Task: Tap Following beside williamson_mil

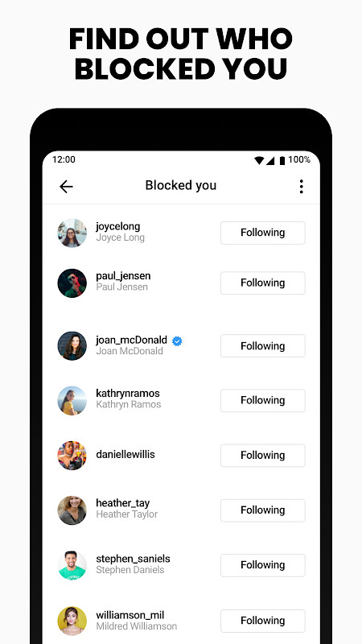Action: [x=263, y=621]
